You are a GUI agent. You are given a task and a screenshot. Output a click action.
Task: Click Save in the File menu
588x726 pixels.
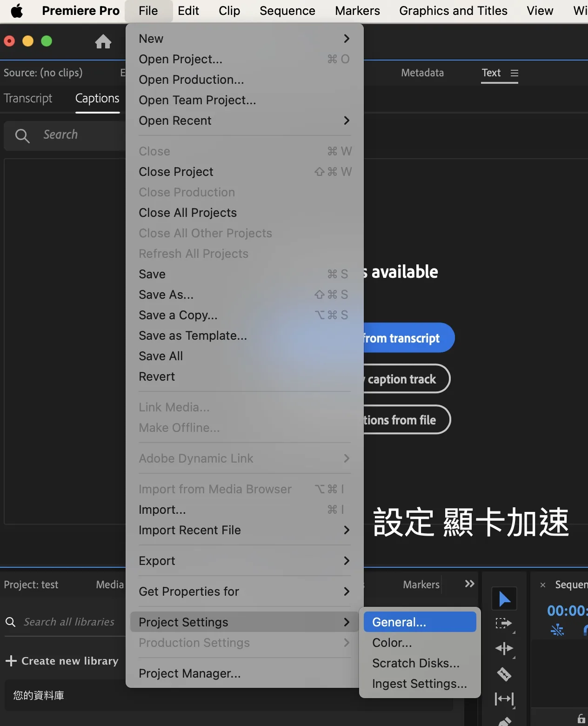(x=244, y=274)
